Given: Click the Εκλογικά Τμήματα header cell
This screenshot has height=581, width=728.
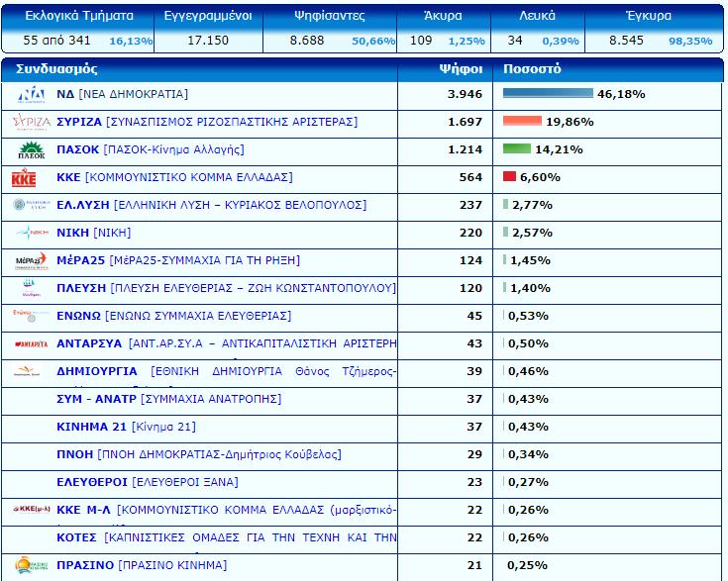Looking at the screenshot, I should 66,16.
